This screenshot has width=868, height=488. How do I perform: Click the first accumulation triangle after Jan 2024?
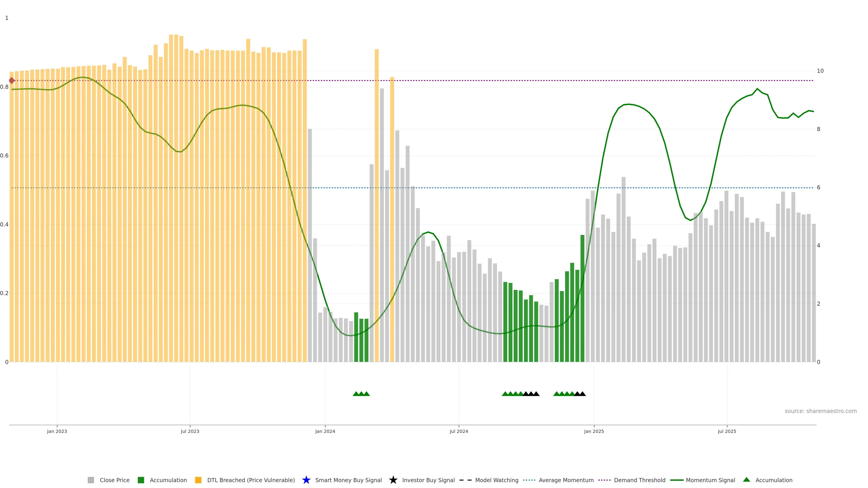(356, 394)
